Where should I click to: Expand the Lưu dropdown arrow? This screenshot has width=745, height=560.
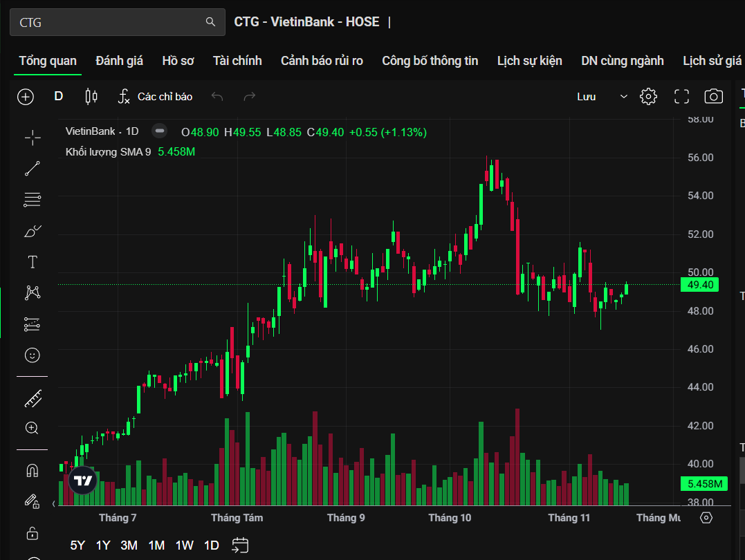tap(624, 97)
